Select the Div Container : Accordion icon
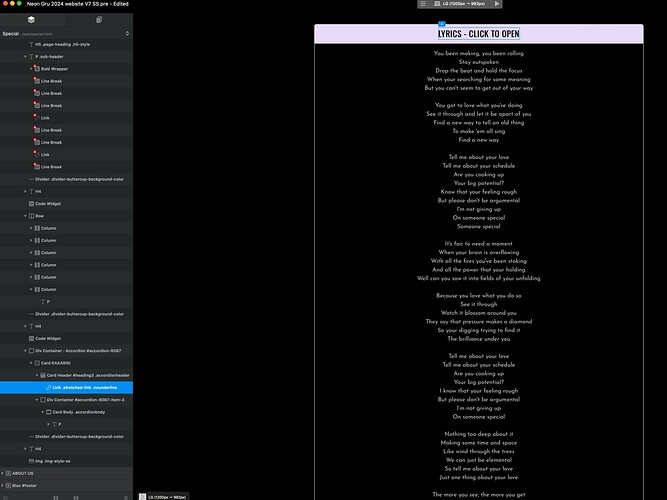 31,351
